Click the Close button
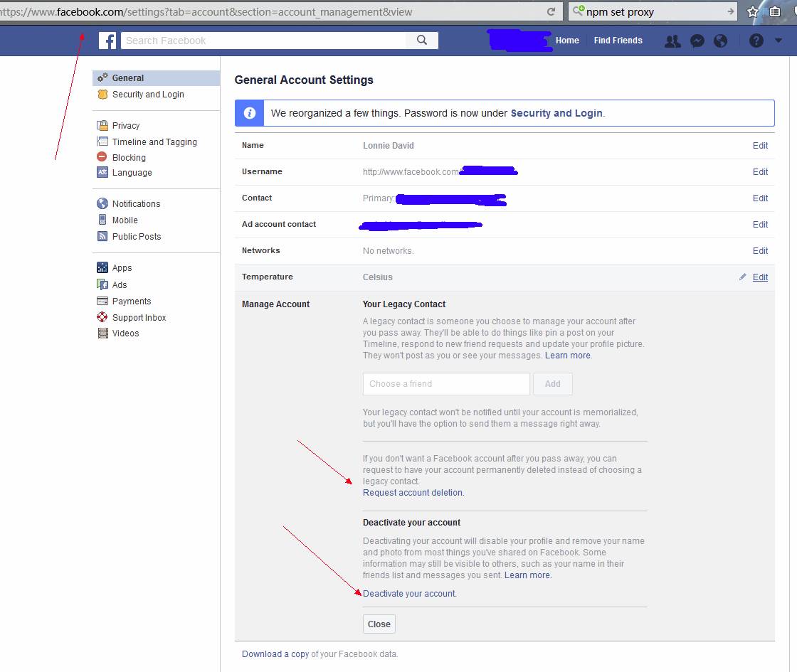The image size is (797, 672). (x=379, y=624)
